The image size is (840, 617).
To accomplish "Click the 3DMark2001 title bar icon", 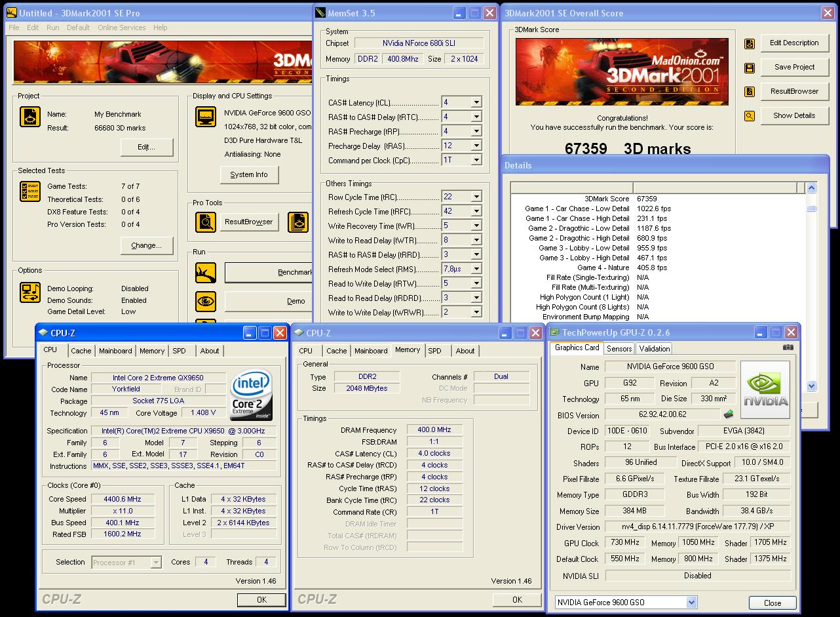I will click(x=12, y=12).
